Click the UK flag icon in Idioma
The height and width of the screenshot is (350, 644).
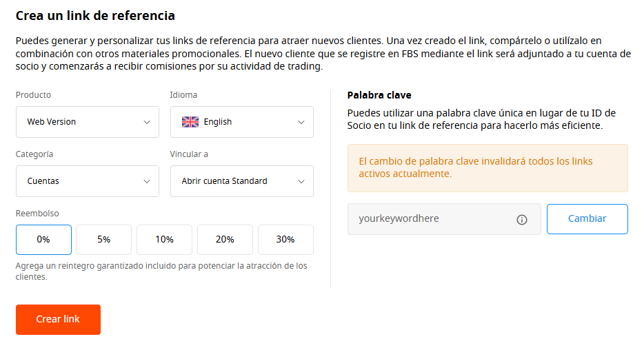click(190, 122)
